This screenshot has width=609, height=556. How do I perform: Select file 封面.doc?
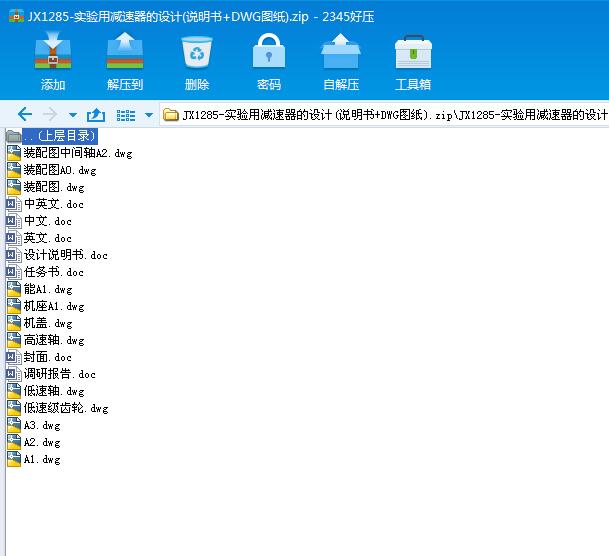pyautogui.click(x=47, y=357)
